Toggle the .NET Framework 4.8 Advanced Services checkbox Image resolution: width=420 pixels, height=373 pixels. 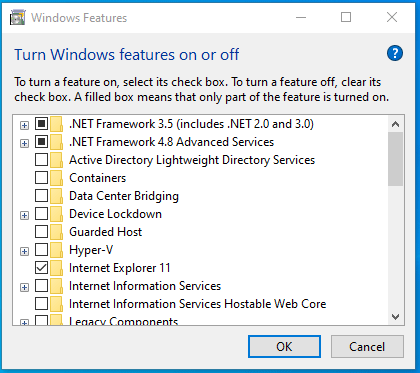41,142
